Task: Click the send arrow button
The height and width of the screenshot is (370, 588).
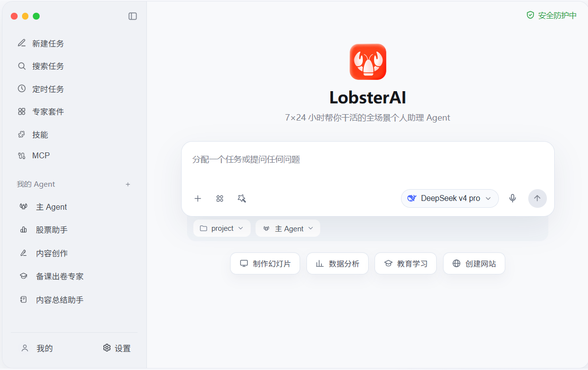Action: [x=537, y=198]
